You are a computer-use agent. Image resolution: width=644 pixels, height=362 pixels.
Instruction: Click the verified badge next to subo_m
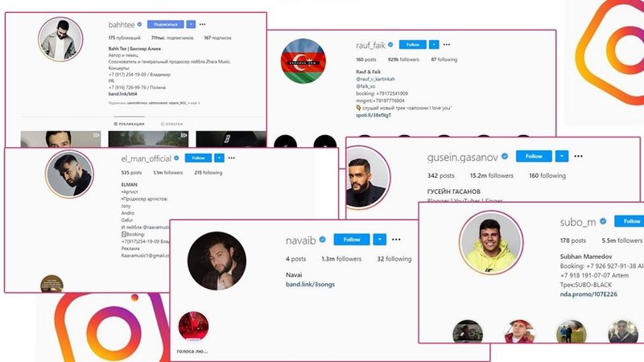[x=603, y=221]
